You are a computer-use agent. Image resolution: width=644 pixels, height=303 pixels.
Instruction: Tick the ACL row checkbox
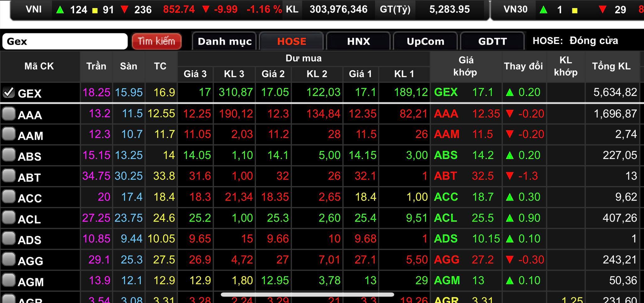pos(8,217)
